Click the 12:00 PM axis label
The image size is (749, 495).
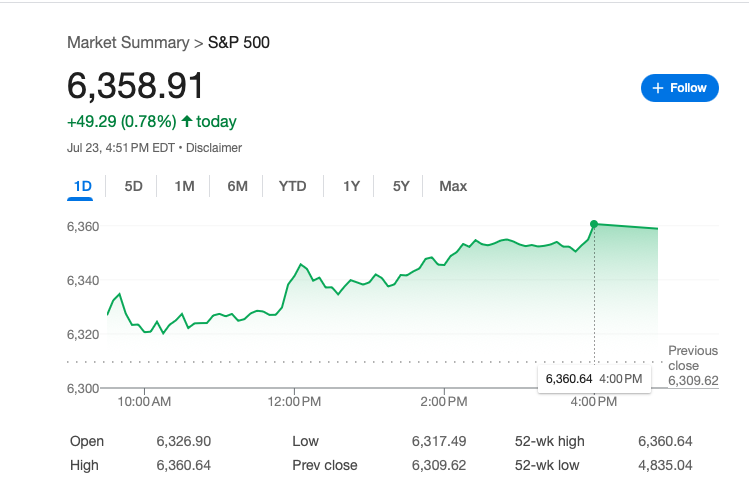(295, 402)
